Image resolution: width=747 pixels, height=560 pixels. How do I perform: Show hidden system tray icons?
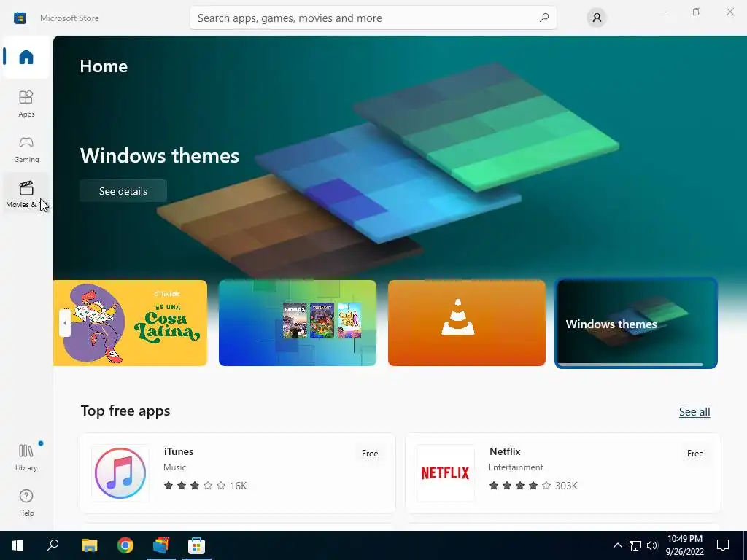click(x=617, y=545)
